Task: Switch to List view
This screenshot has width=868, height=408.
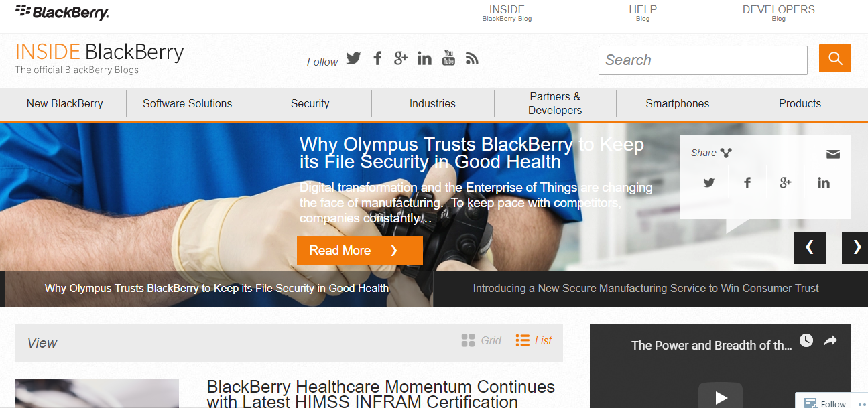Action: (x=534, y=340)
